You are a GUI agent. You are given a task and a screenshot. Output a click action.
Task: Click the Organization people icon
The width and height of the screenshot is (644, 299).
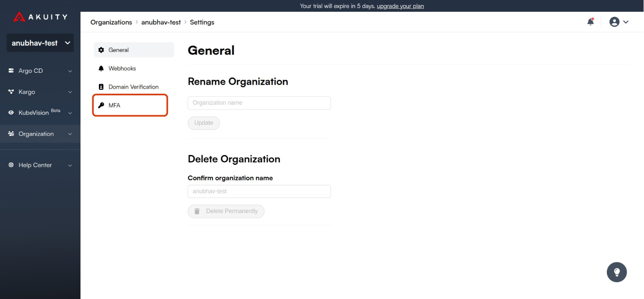point(11,134)
